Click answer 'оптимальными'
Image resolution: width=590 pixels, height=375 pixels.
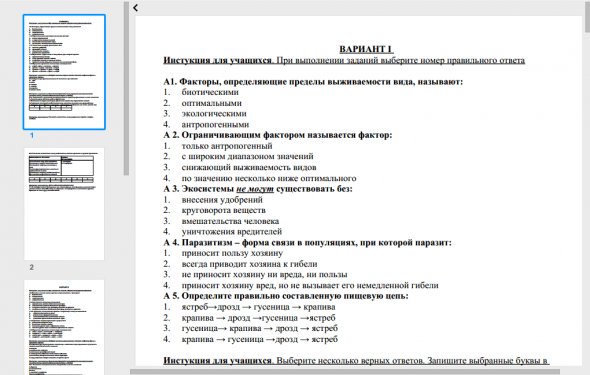point(211,103)
